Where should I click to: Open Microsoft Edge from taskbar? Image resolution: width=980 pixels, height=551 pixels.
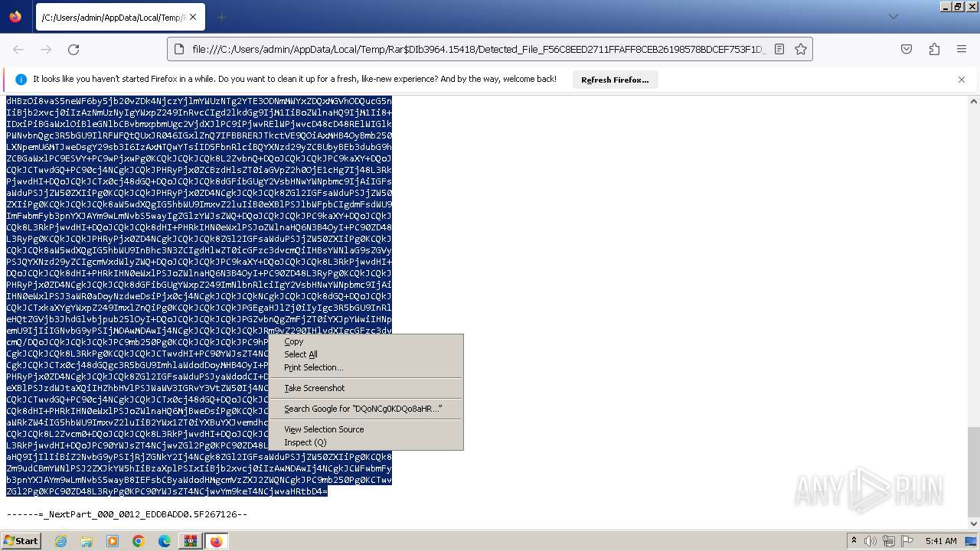point(165,541)
